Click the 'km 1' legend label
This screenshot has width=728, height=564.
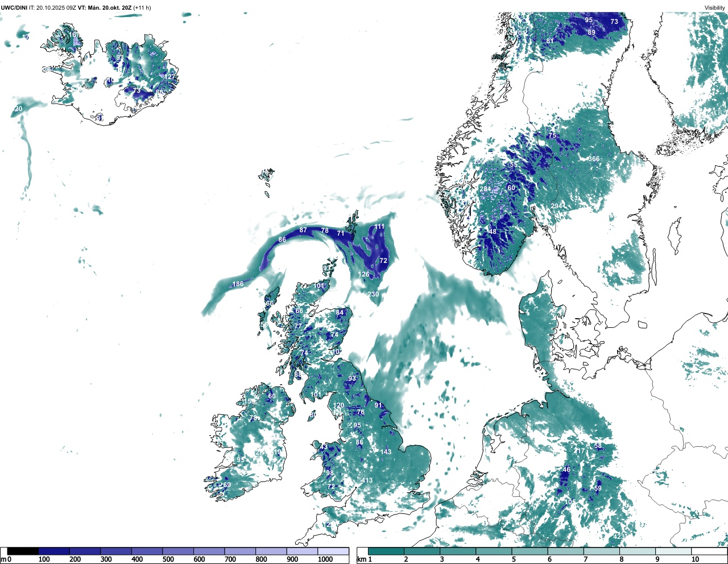(x=364, y=559)
